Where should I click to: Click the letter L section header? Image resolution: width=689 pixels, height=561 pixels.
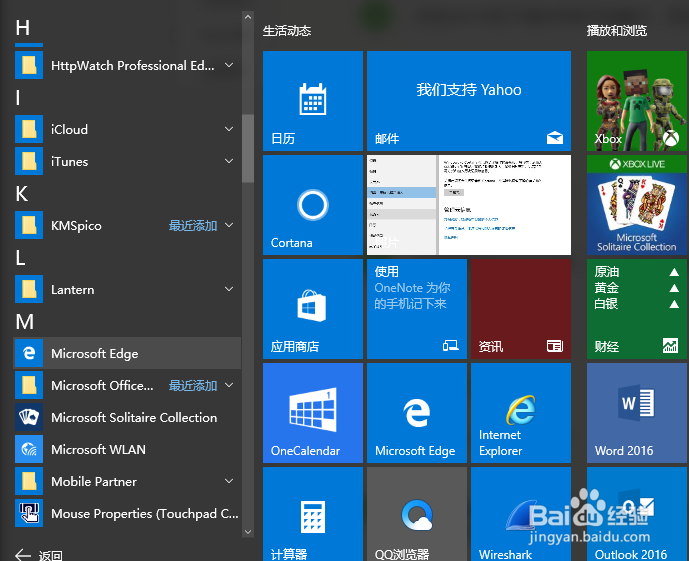tap(20, 258)
